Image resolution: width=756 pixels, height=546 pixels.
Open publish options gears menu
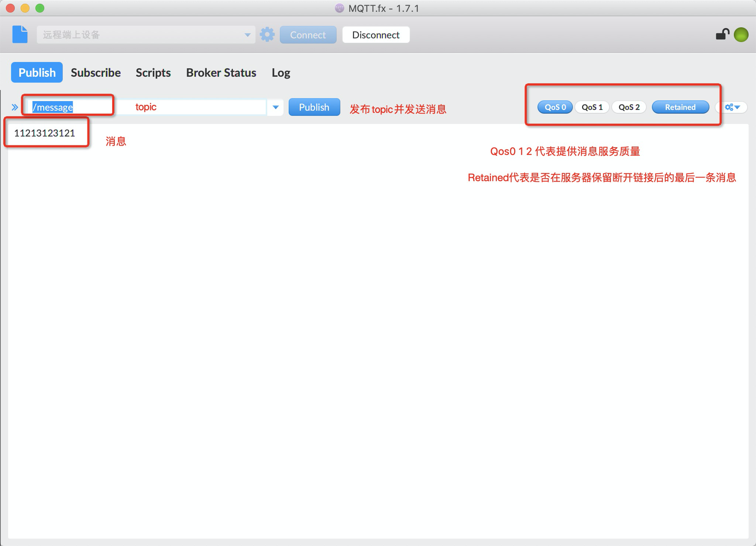coord(732,107)
